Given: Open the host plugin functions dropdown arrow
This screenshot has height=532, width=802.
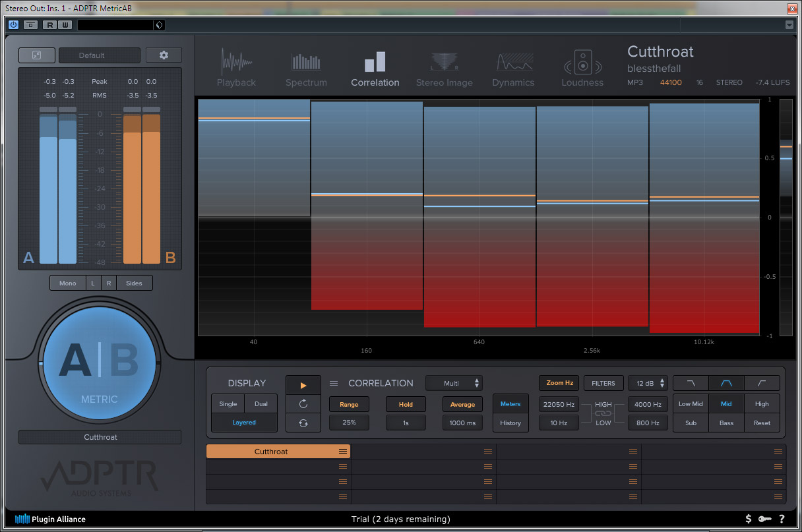Looking at the screenshot, I should 789,25.
